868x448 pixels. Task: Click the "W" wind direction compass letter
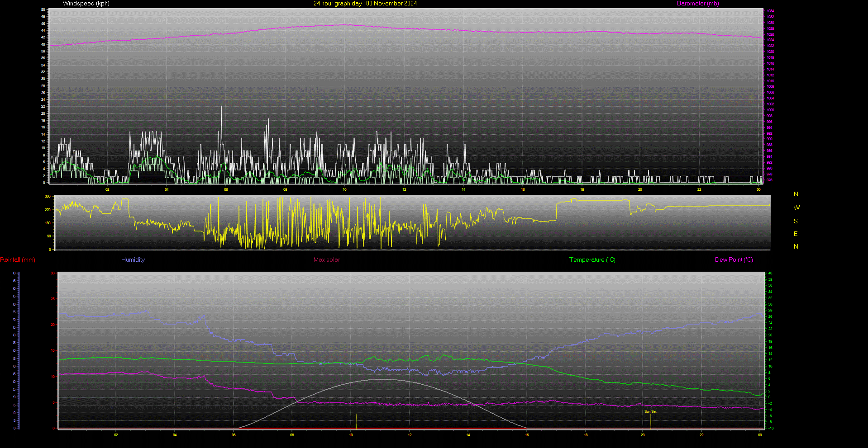[x=796, y=207]
